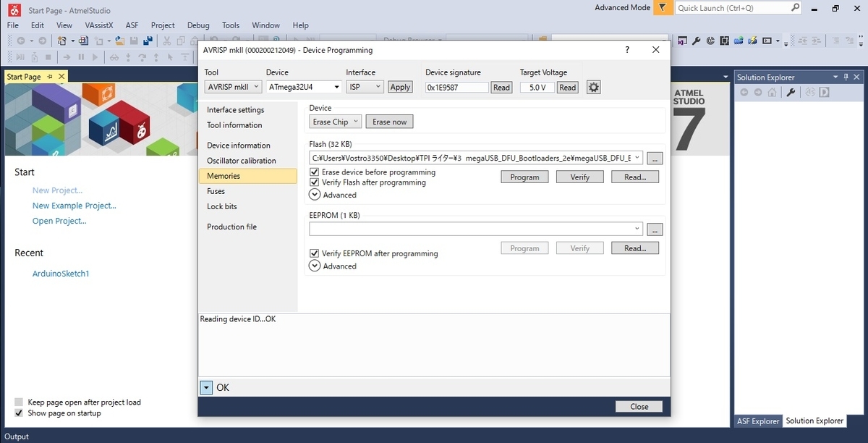868x443 pixels.
Task: Toggle Verify Flash after programming checkbox
Action: (x=315, y=182)
